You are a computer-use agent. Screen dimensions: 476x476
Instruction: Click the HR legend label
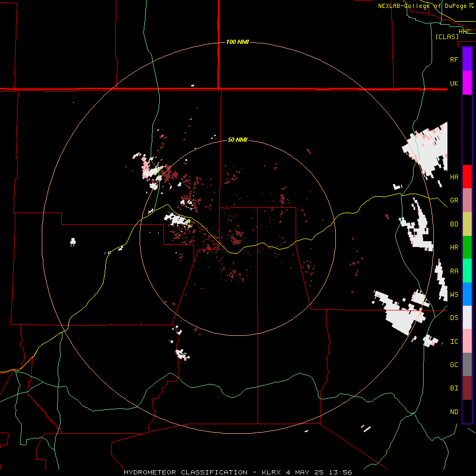(454, 248)
